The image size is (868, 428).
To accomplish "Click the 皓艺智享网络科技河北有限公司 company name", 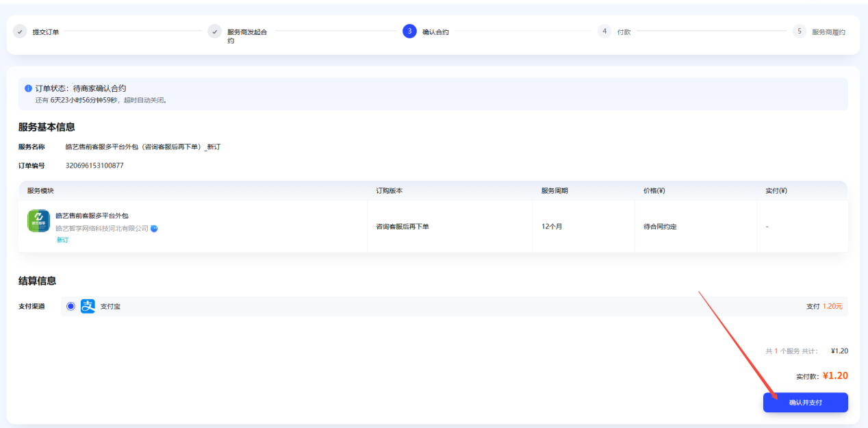I will point(102,229).
